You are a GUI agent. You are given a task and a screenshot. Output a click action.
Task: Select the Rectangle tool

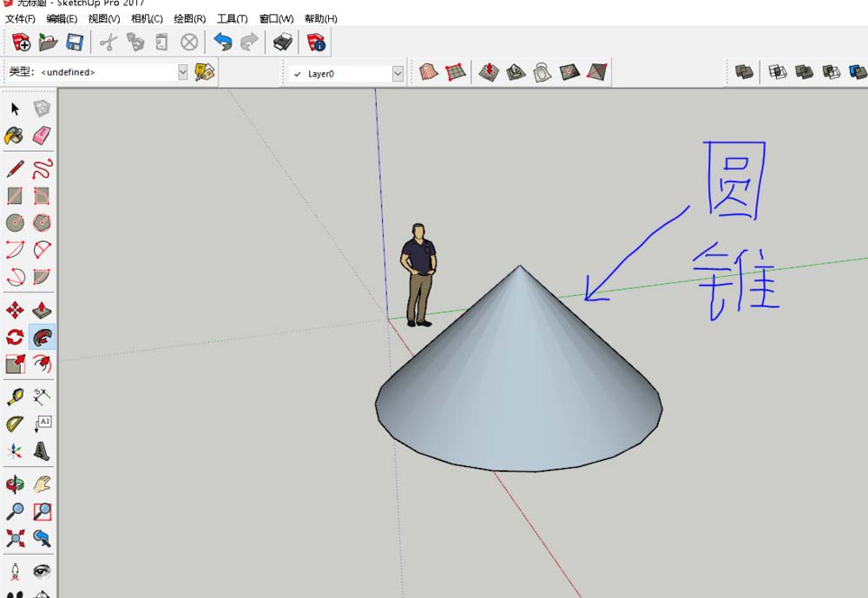[x=15, y=195]
